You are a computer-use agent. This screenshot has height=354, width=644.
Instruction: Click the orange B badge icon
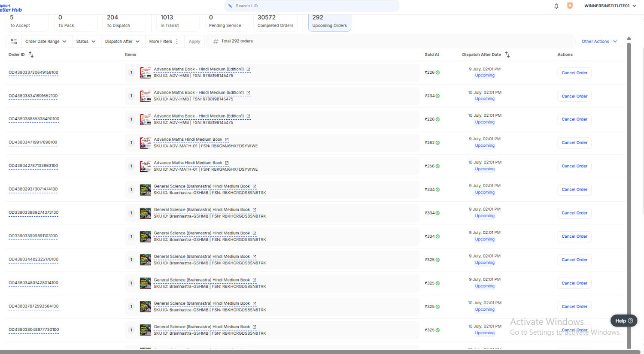pos(570,6)
